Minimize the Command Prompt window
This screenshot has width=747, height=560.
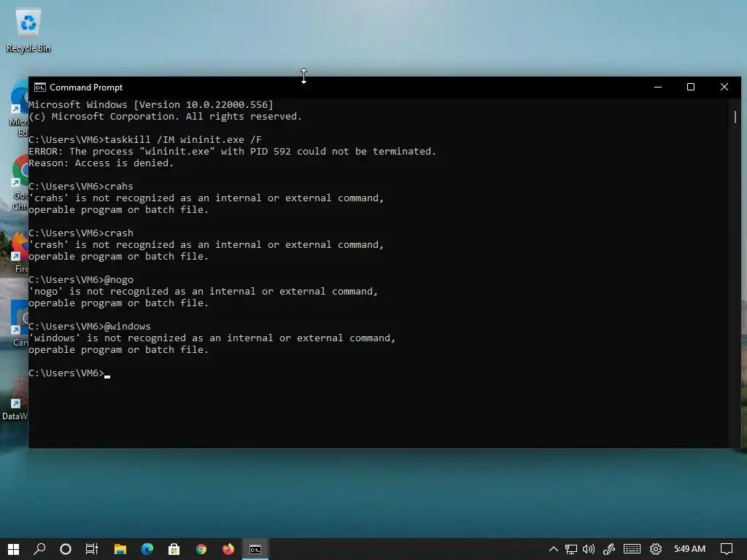658,87
